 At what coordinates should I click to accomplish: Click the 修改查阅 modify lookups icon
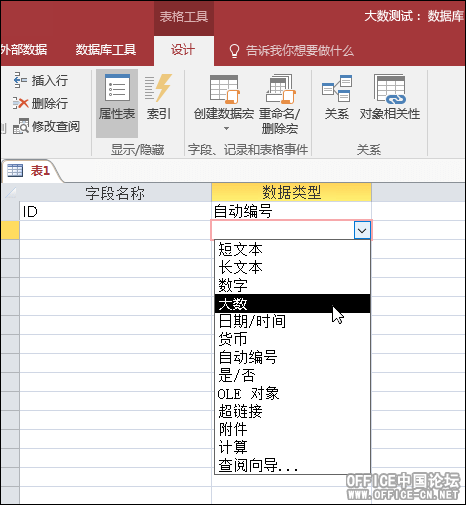click(21, 126)
